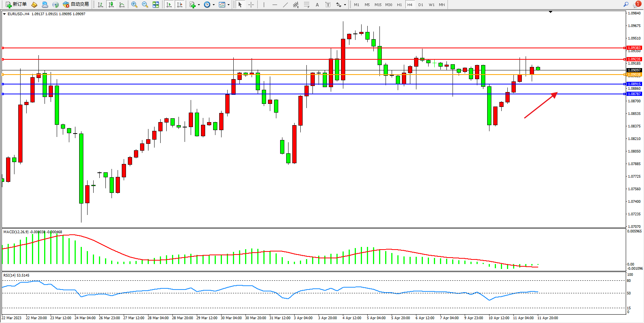Open the indicators list dropdown arrow
The height and width of the screenshot is (323, 644).
pos(199,5)
